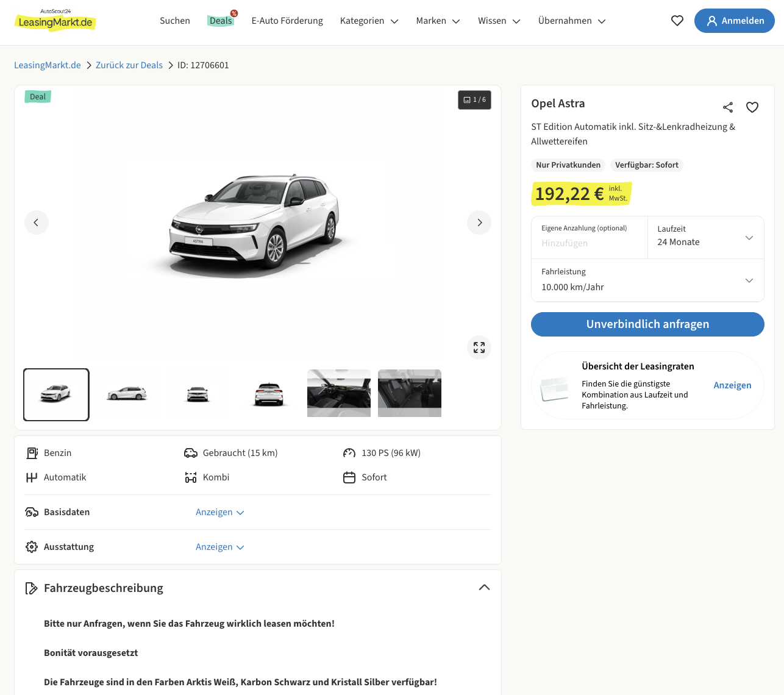
Task: Save Opel Astra with the heart icon
Action: point(752,107)
